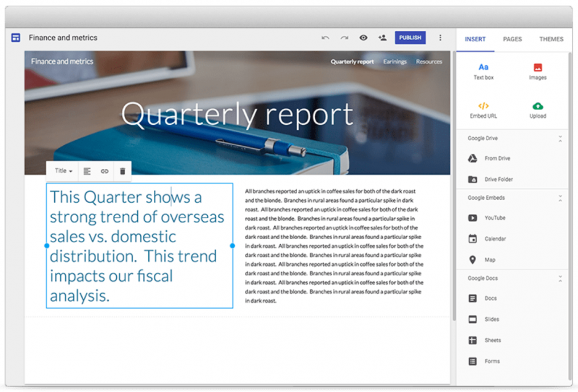Share the site with collaborators
Viewport: 578px width, 392px height.
(x=382, y=38)
